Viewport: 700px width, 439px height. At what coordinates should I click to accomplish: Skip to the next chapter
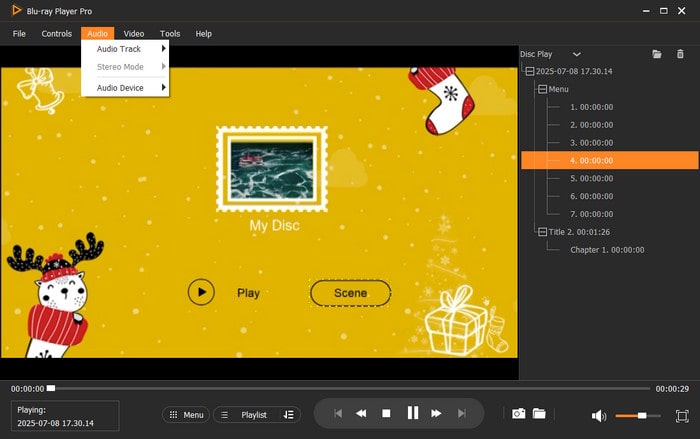point(461,413)
